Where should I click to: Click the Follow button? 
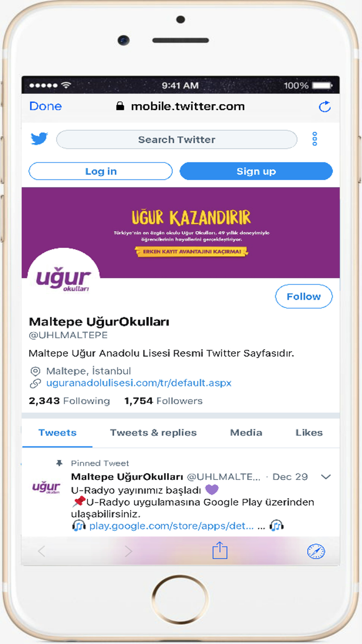(x=304, y=296)
